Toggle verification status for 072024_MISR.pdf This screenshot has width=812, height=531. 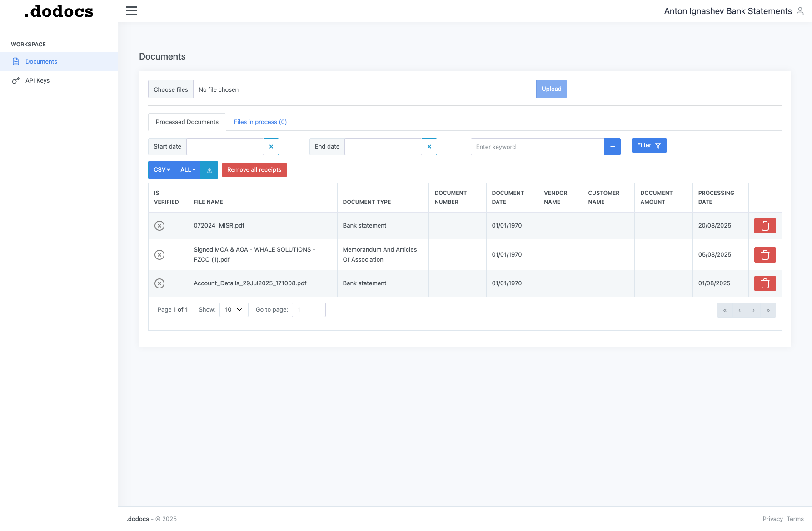pos(159,225)
